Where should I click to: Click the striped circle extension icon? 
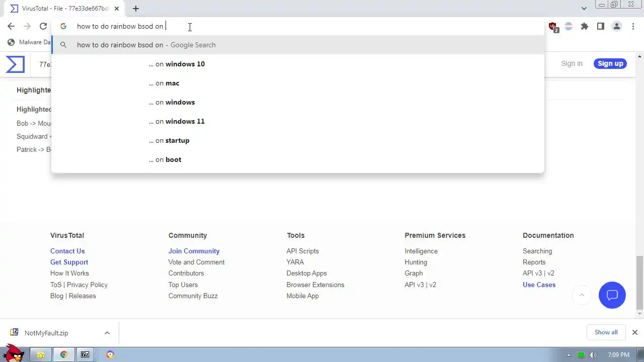coord(569,27)
